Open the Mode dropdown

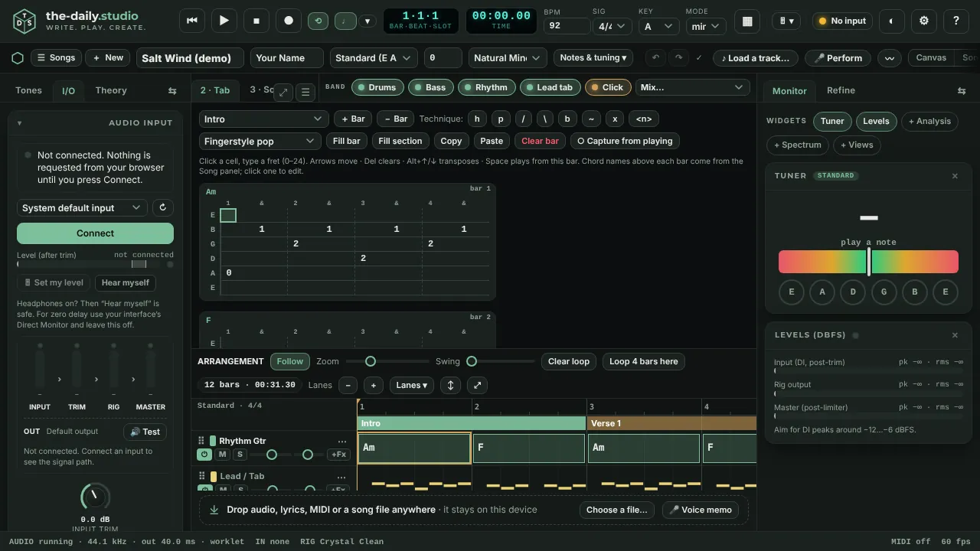[706, 26]
